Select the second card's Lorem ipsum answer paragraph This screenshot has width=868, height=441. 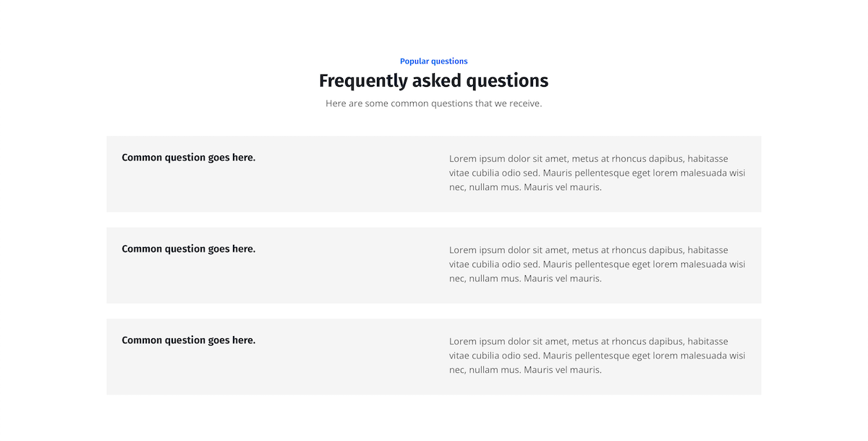point(597,264)
